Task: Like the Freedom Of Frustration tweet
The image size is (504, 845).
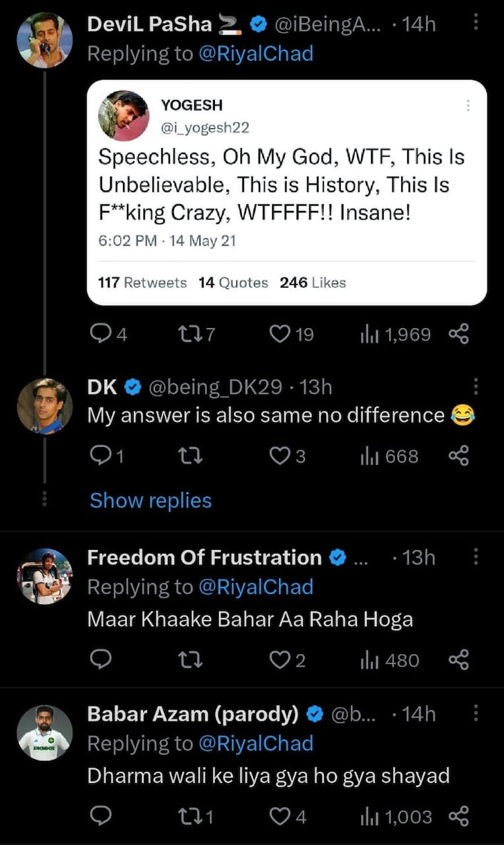Action: pos(280,660)
